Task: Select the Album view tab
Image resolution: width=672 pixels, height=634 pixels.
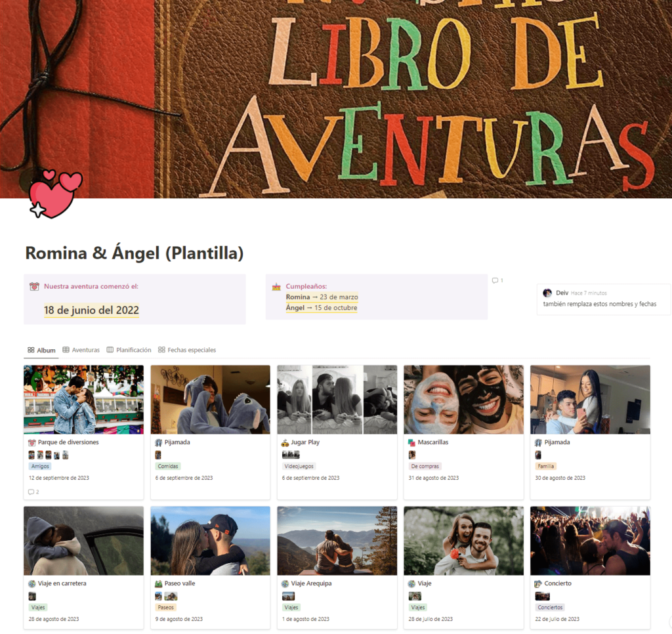Action: pyautogui.click(x=41, y=350)
